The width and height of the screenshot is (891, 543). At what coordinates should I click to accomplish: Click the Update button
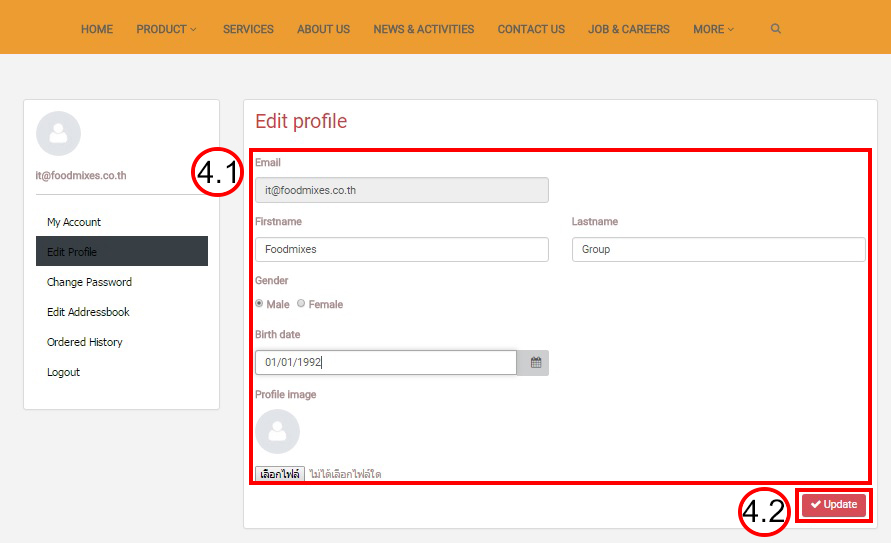tap(834, 504)
